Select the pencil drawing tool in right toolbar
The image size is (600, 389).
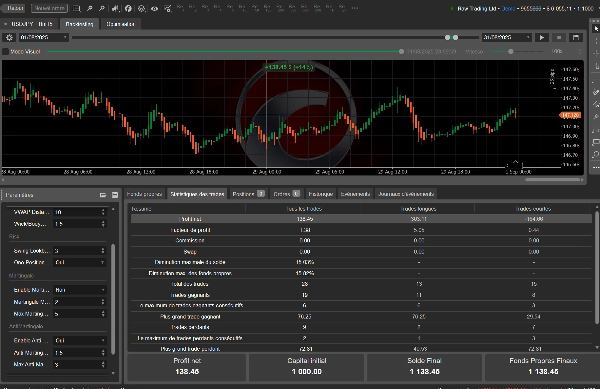pos(596,92)
